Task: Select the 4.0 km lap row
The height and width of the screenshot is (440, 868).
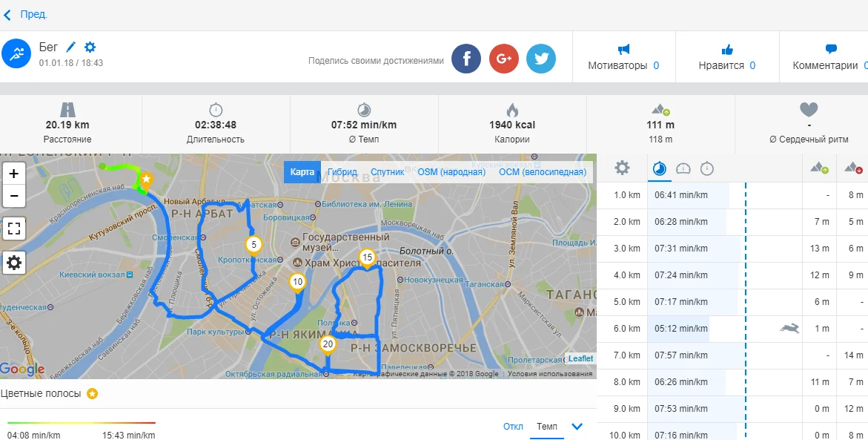Action: [732, 275]
